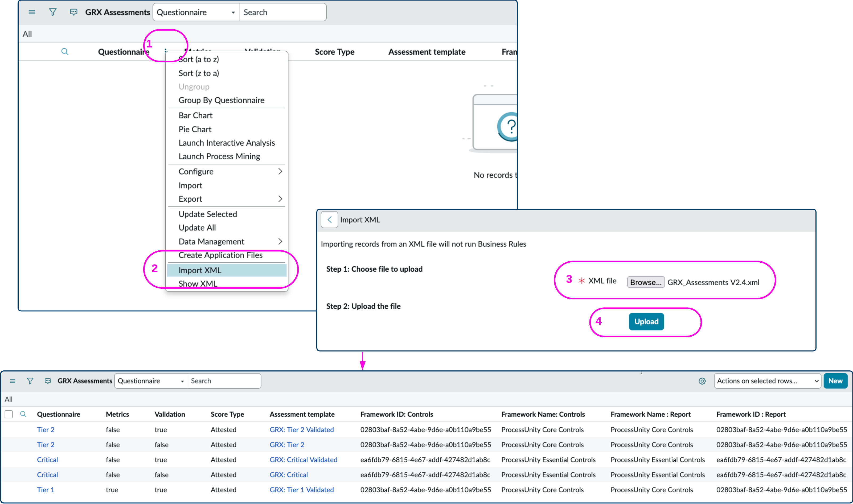Click magnifier icon in bottom table header row
Image resolution: width=853 pixels, height=504 pixels.
pos(23,414)
